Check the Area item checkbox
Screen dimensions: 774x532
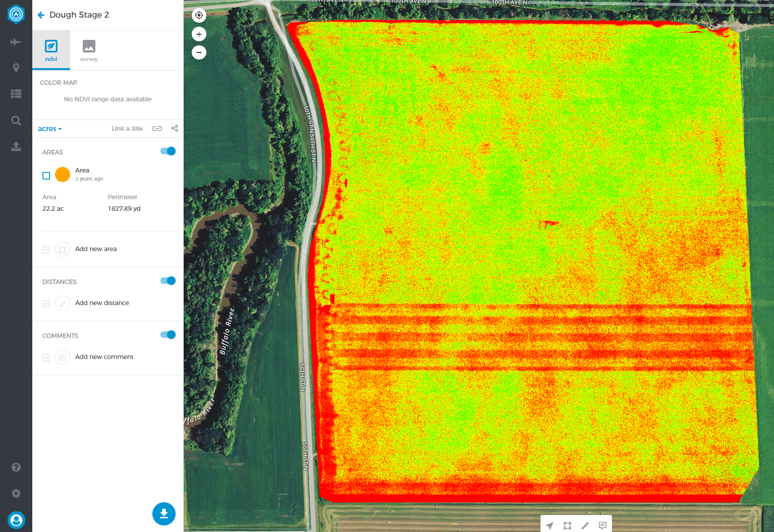click(46, 175)
